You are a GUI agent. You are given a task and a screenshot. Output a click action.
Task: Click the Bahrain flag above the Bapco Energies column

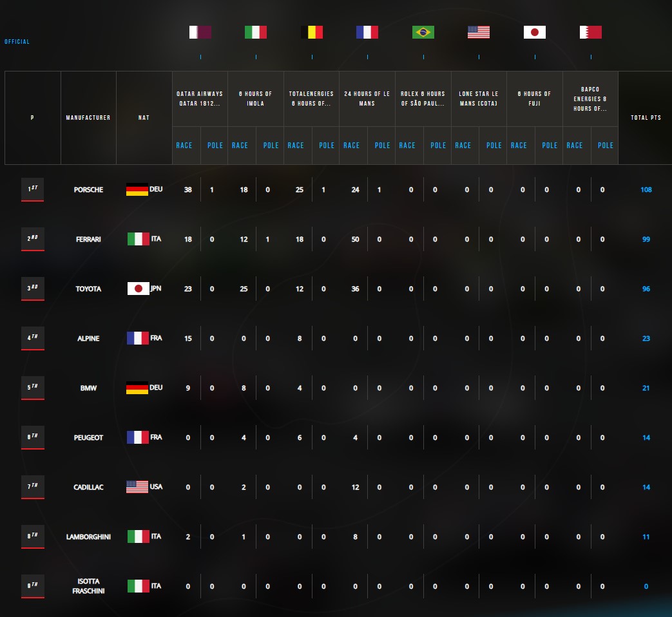click(591, 32)
